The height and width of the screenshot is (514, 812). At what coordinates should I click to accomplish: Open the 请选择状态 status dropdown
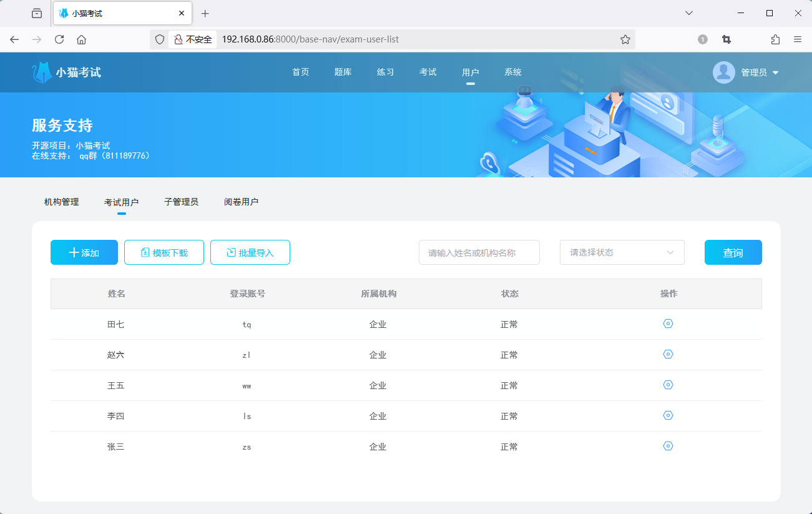pyautogui.click(x=621, y=252)
